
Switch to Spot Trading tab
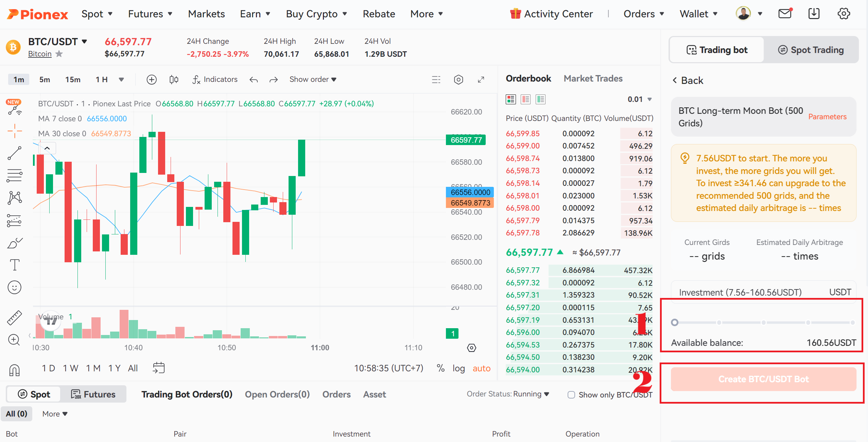(811, 50)
